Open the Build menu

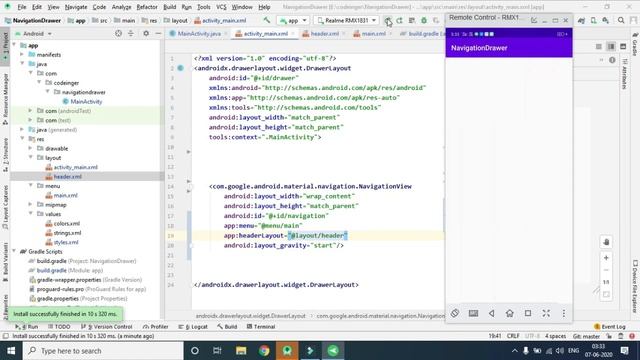tap(169, 7)
